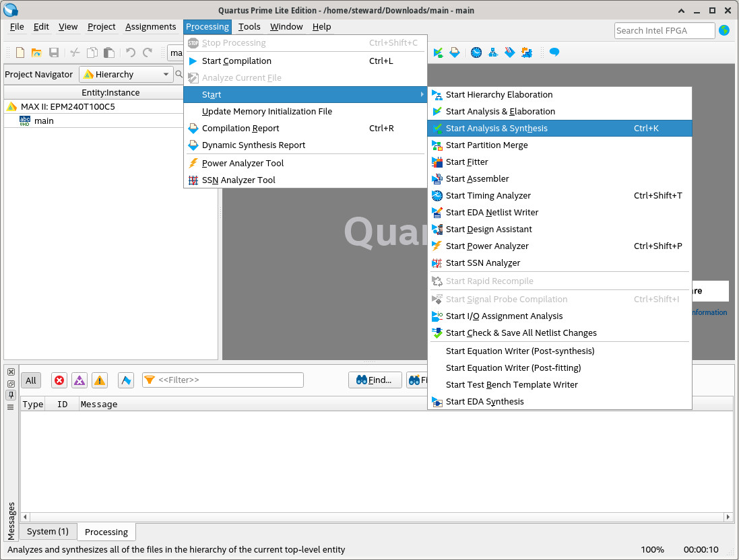Toggle the error messages filter
Image resolution: width=739 pixels, height=560 pixels.
(59, 380)
